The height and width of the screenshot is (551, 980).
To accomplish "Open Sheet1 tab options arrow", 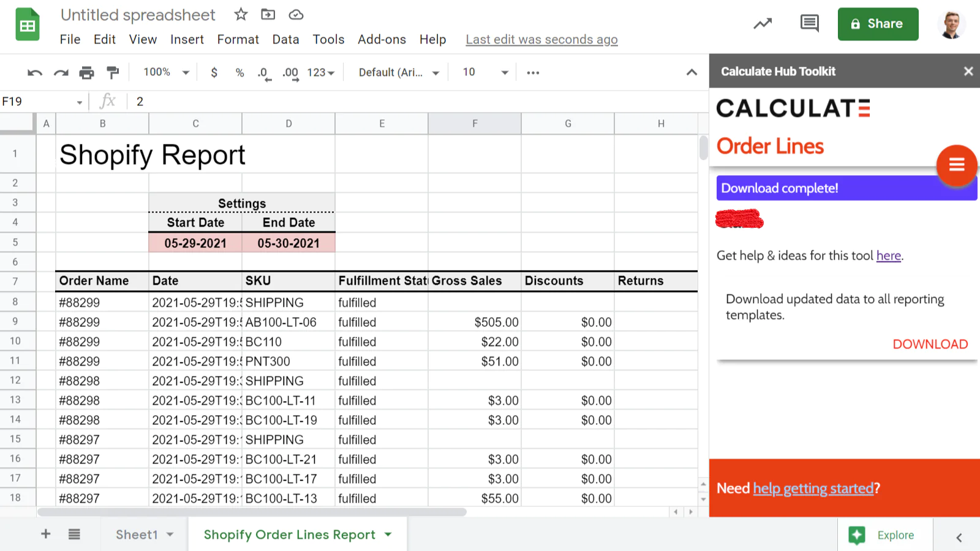I will click(x=170, y=534).
